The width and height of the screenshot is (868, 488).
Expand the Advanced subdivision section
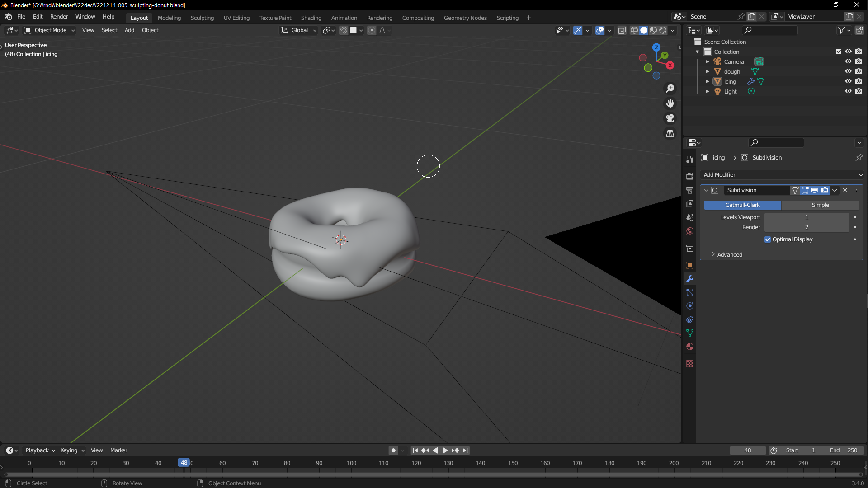[729, 255]
